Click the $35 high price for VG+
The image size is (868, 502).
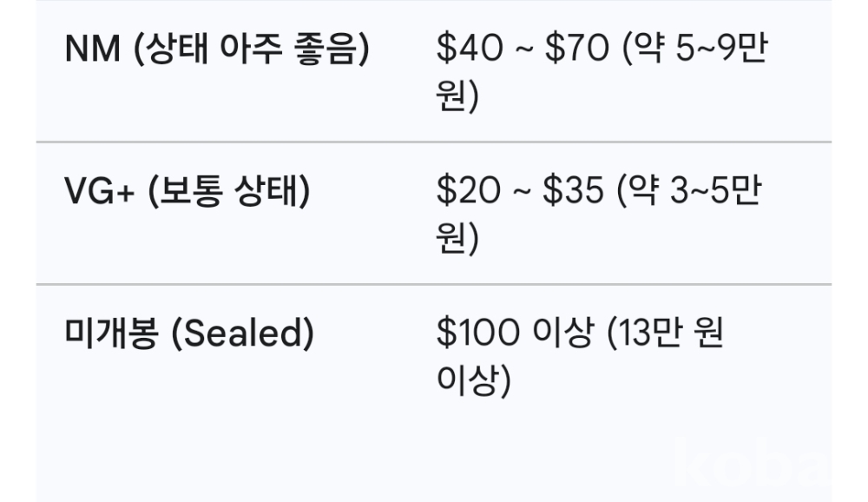574,193
